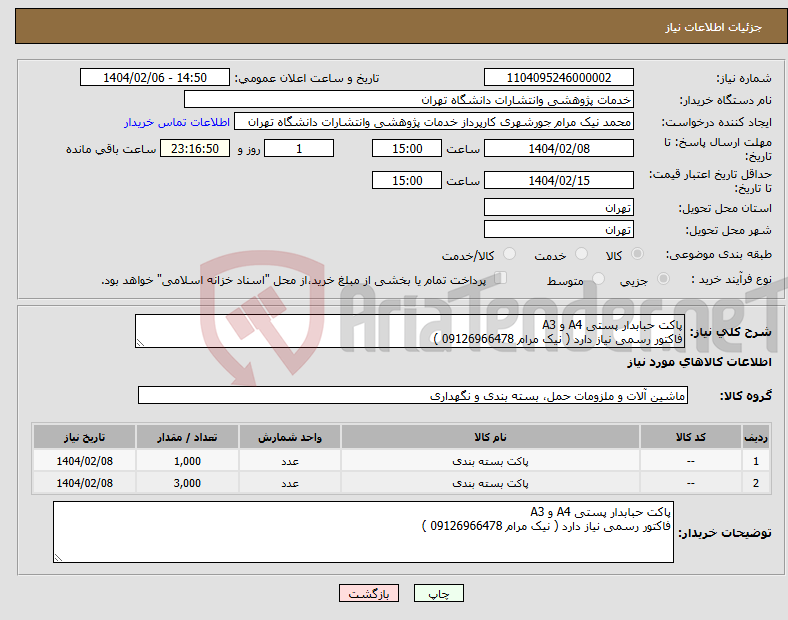The width and height of the screenshot is (788, 620).
Task: Click unit عدد in row 2
Action: [x=290, y=483]
